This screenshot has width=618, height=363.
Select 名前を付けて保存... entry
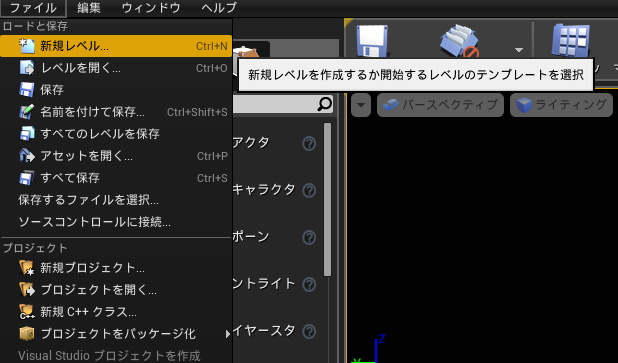(116, 112)
